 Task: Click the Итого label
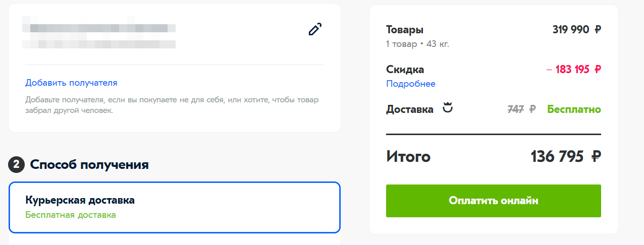tap(408, 157)
